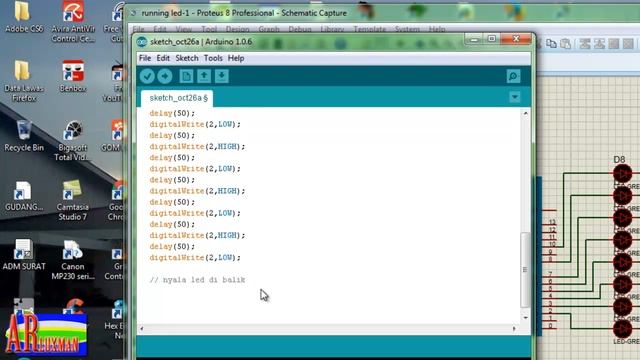Open a sketch with the Open arrow-up icon
640x360 pixels.
[x=204, y=76]
